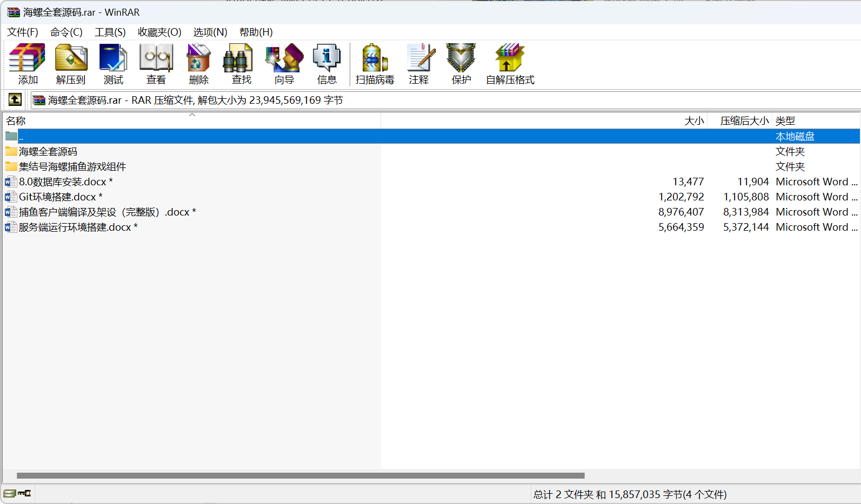Image resolution: width=861 pixels, height=504 pixels.
Task: Go up one level with arrow button
Action: click(x=15, y=100)
